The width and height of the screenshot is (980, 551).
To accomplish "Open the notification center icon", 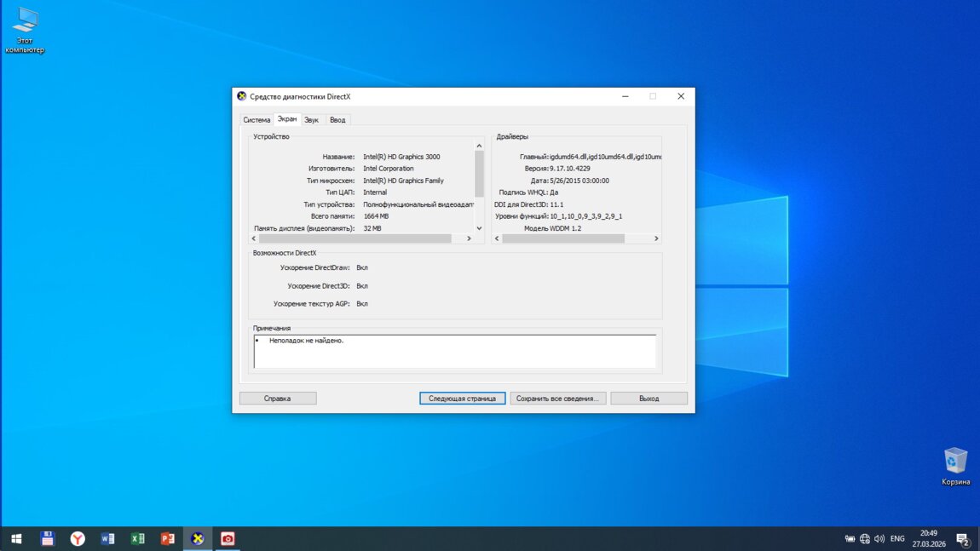I will click(x=962, y=538).
